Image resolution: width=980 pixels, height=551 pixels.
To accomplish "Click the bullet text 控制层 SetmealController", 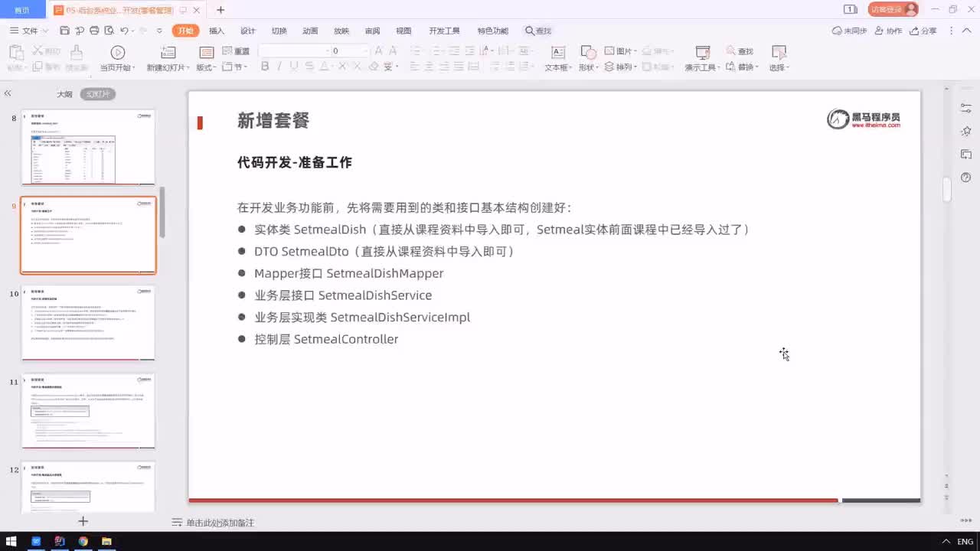I will (326, 339).
